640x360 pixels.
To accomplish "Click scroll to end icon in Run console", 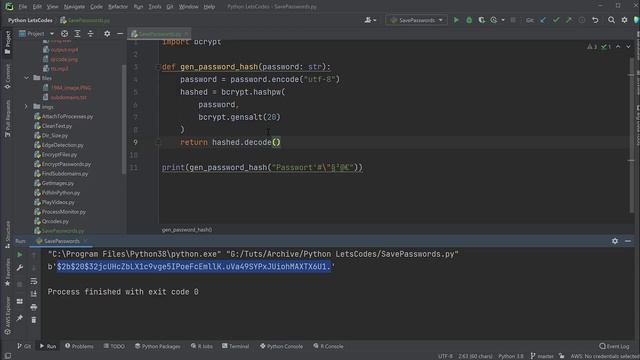I will (x=34, y=294).
